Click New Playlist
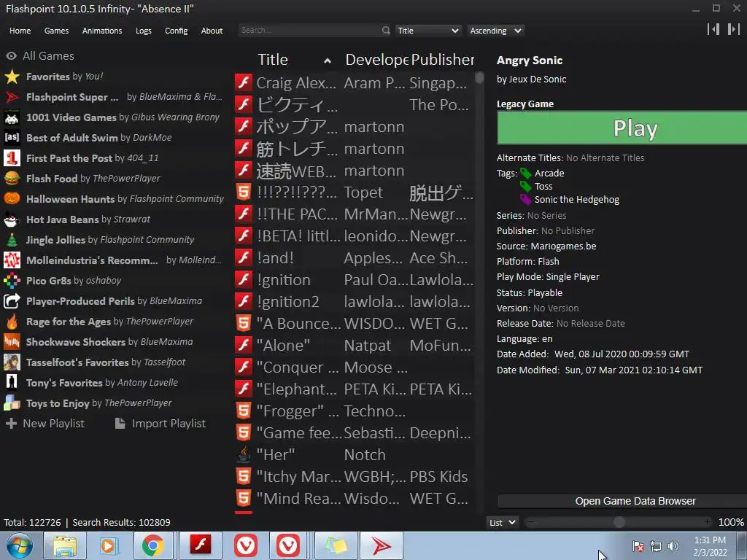This screenshot has width=747, height=560. 44,424
